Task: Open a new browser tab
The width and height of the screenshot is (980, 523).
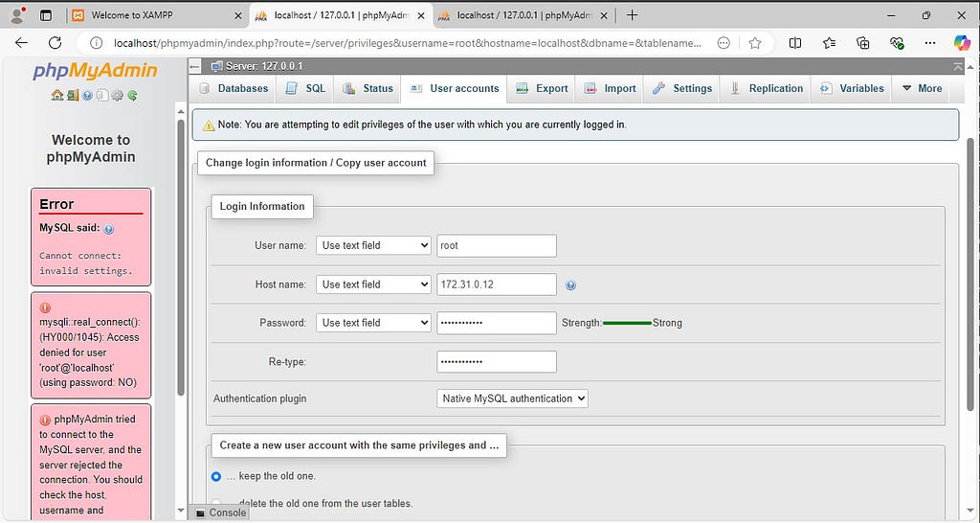Action: pyautogui.click(x=632, y=15)
